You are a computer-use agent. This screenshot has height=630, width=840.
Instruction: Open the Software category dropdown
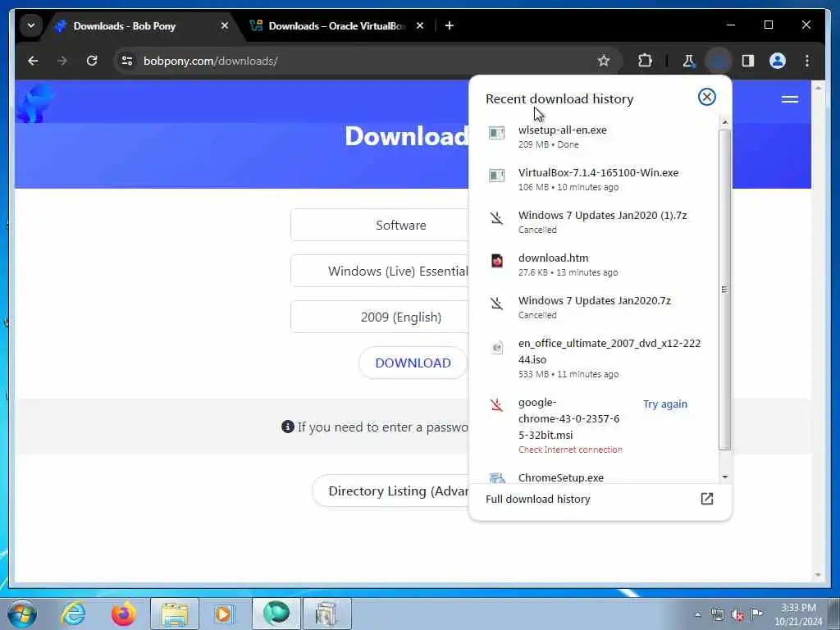click(x=379, y=225)
